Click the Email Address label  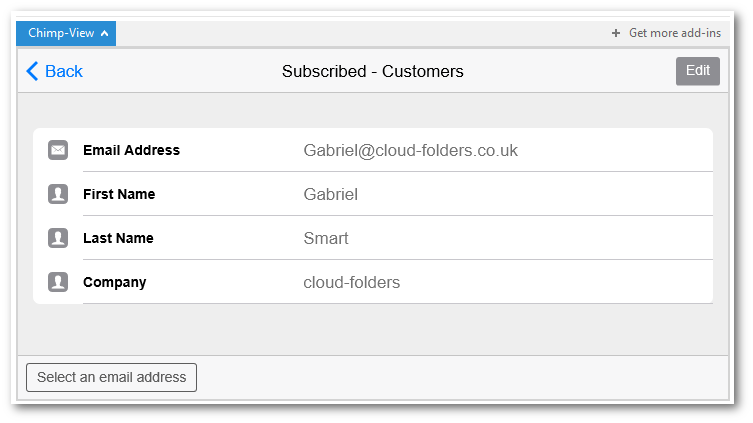point(132,150)
